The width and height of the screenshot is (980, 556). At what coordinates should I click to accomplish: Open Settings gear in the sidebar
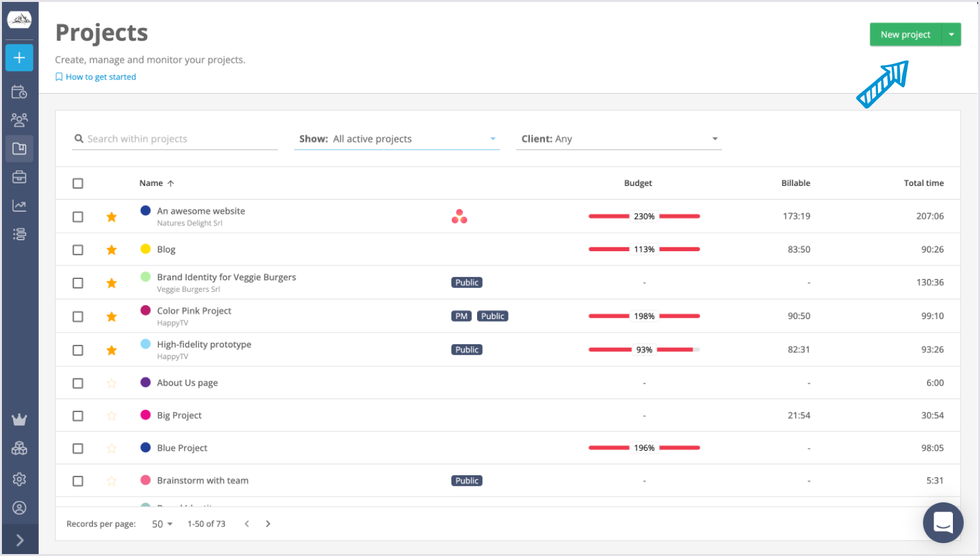point(19,479)
